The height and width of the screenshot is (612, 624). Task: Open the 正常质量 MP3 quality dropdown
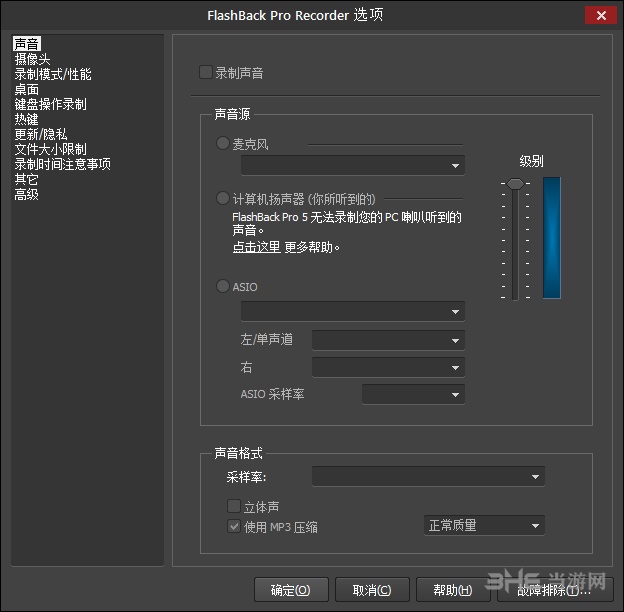tap(484, 526)
